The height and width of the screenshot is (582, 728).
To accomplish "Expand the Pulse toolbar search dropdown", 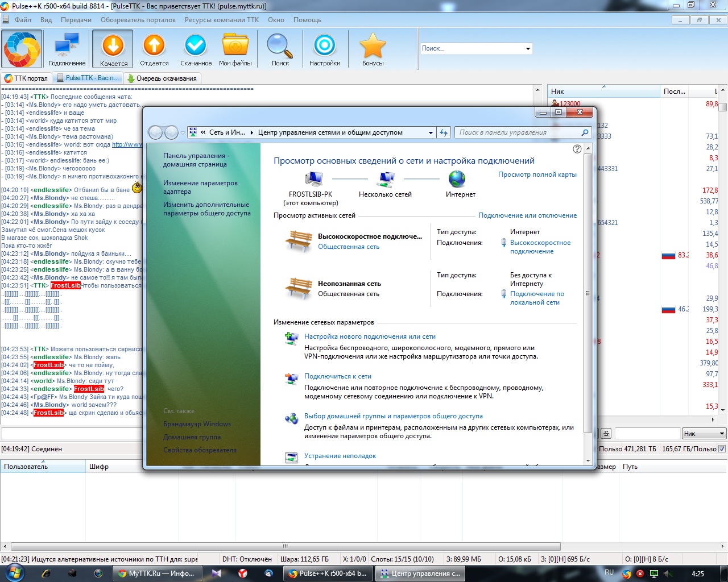I will [x=528, y=49].
